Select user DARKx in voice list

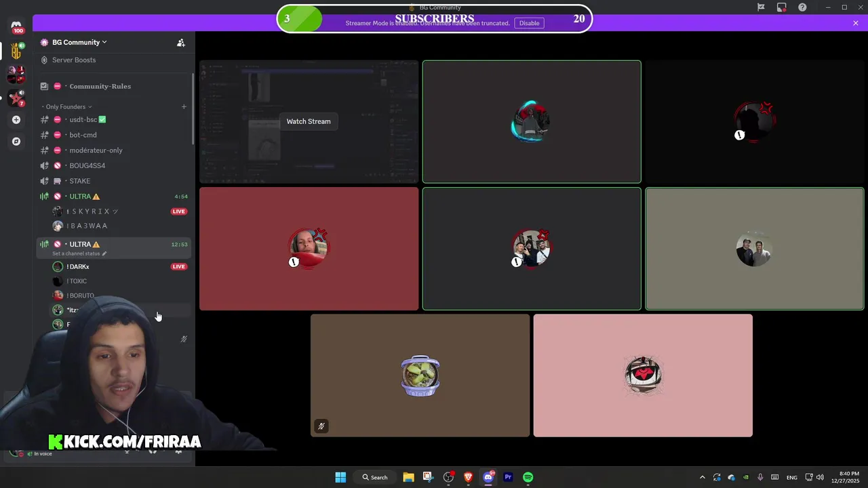(78, 266)
